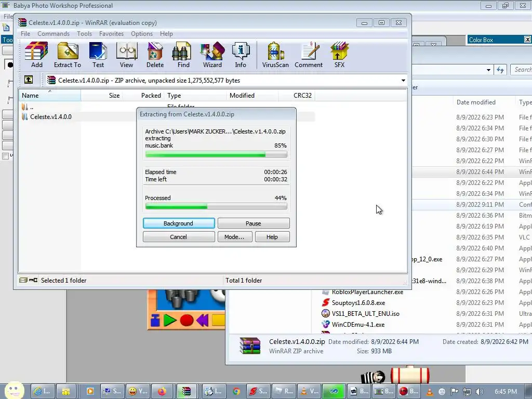Pause the extraction

(254, 223)
